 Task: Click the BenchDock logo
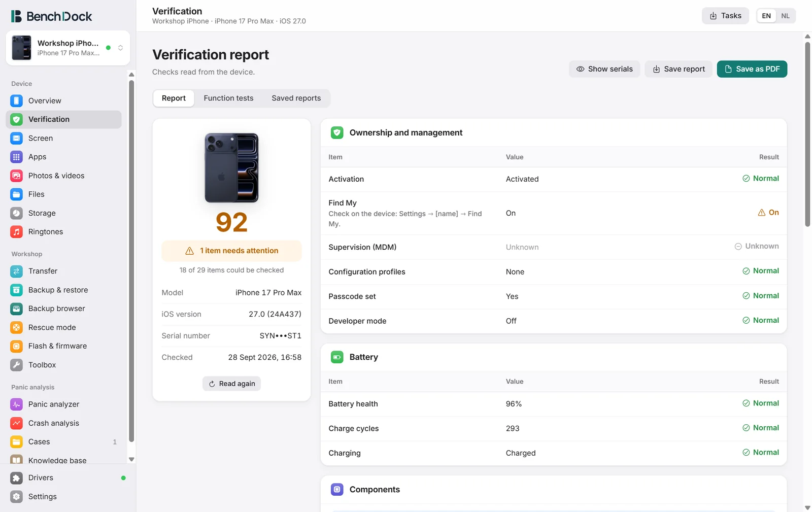pos(51,16)
